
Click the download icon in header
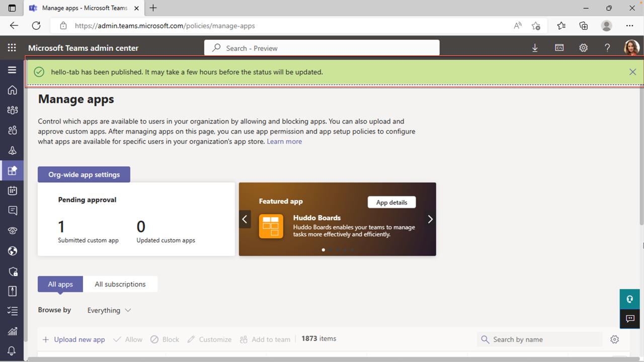[535, 48]
